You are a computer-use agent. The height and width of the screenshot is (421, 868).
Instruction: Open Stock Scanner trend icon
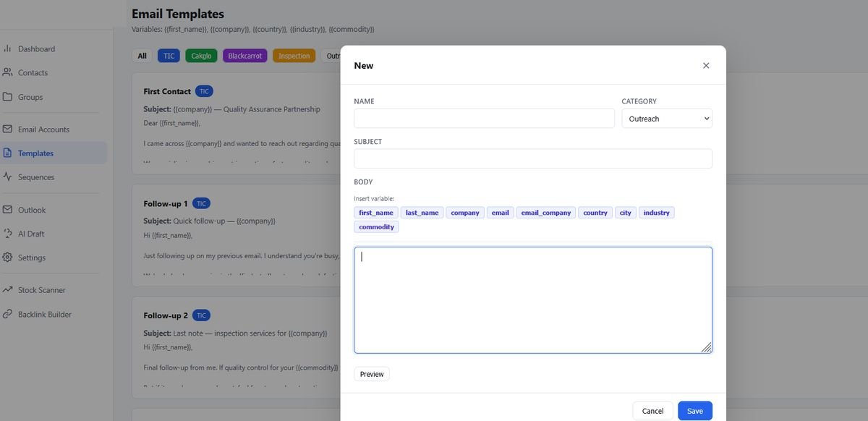[7, 290]
